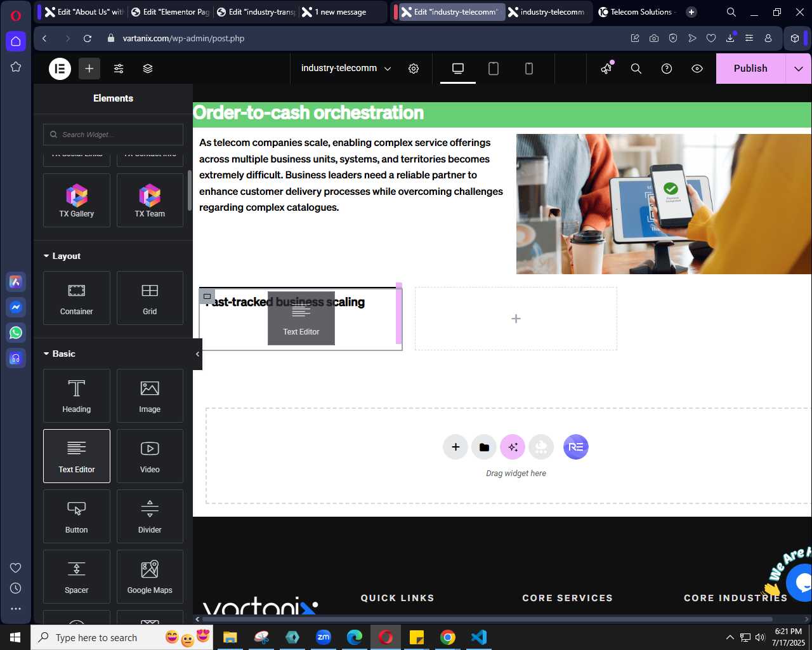Switch to mobile responsive view
The width and height of the screenshot is (812, 650).
(529, 69)
